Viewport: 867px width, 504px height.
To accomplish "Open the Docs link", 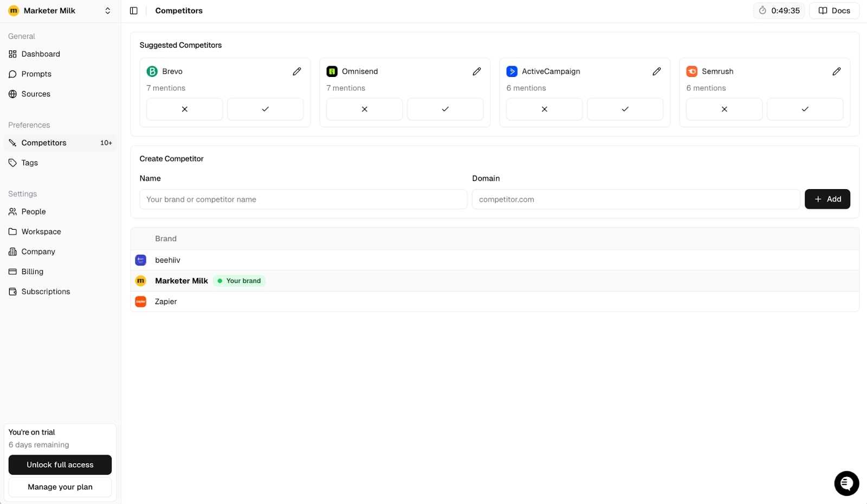I will click(834, 11).
